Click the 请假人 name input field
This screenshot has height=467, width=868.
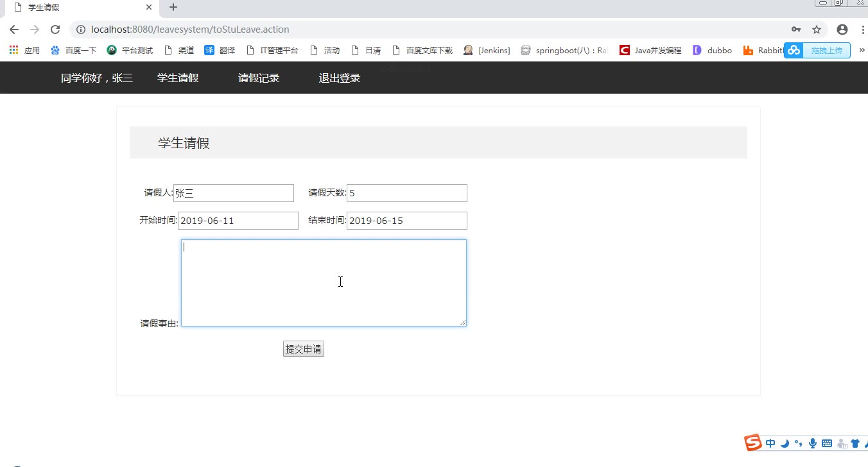234,193
